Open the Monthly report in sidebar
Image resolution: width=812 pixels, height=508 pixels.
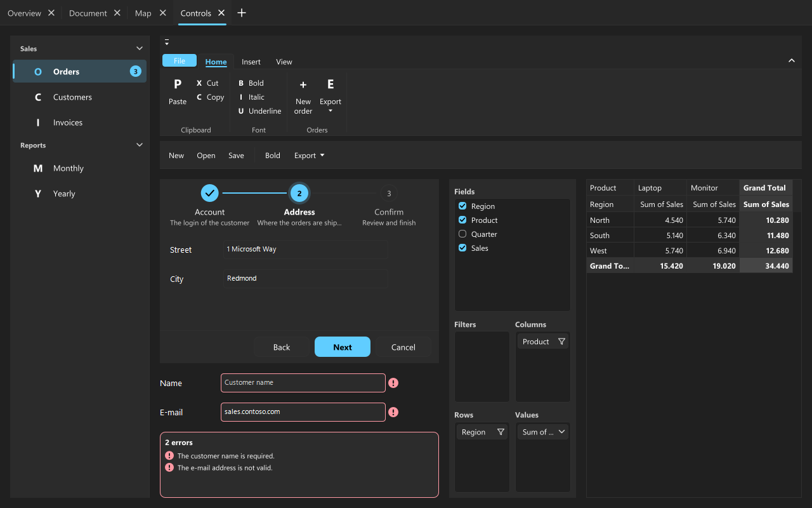(x=80, y=168)
